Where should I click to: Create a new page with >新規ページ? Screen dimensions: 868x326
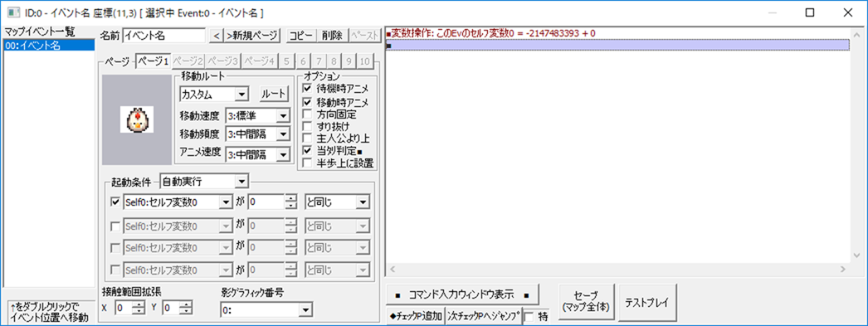pyautogui.click(x=252, y=36)
